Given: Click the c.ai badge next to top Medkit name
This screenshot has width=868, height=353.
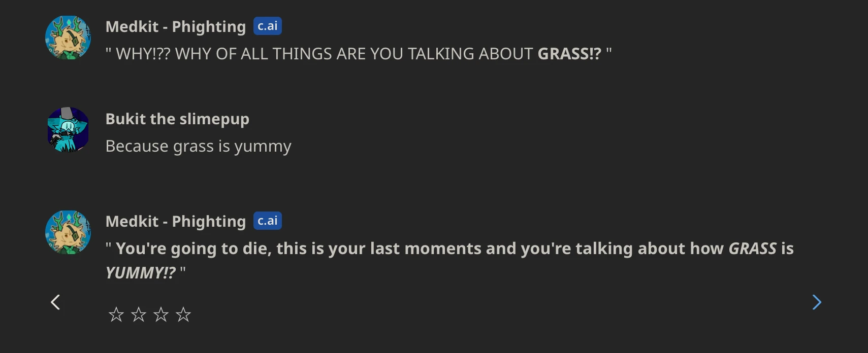Looking at the screenshot, I should coord(267,26).
